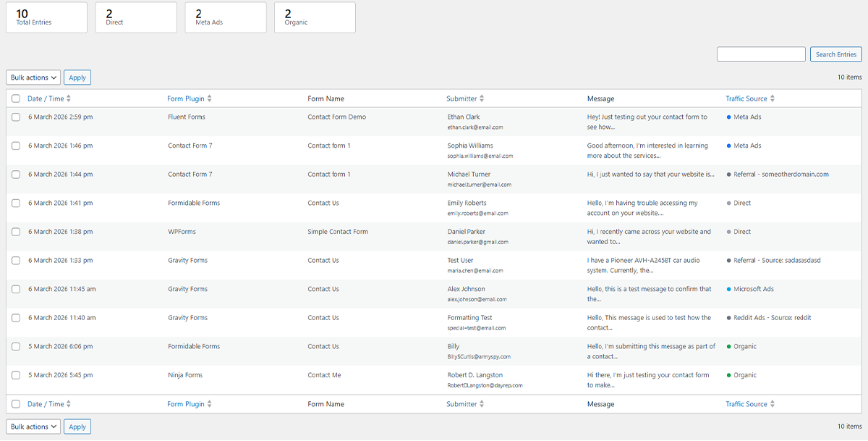Viewport: 868px width, 441px height.
Task: Select the Organic summary card
Action: [314, 17]
